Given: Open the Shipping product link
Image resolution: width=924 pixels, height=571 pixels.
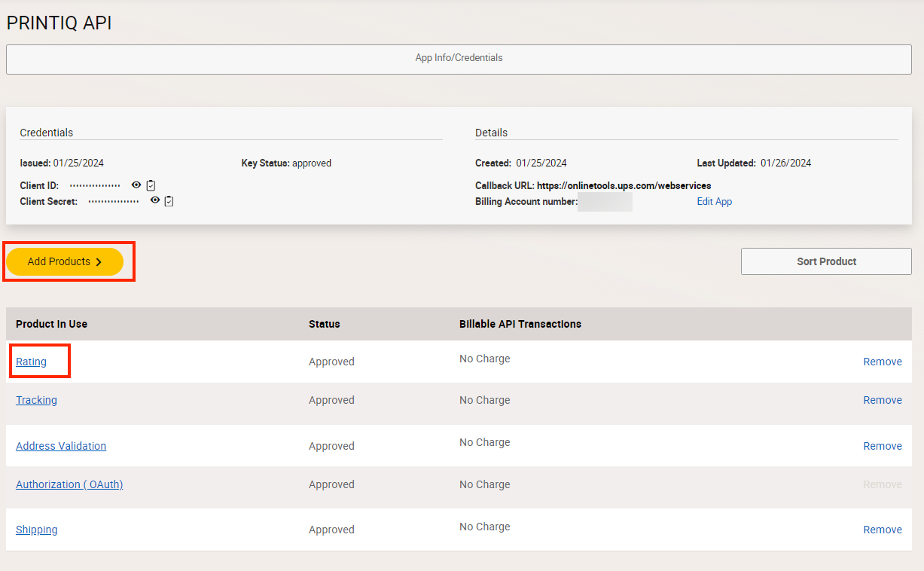Looking at the screenshot, I should point(36,530).
